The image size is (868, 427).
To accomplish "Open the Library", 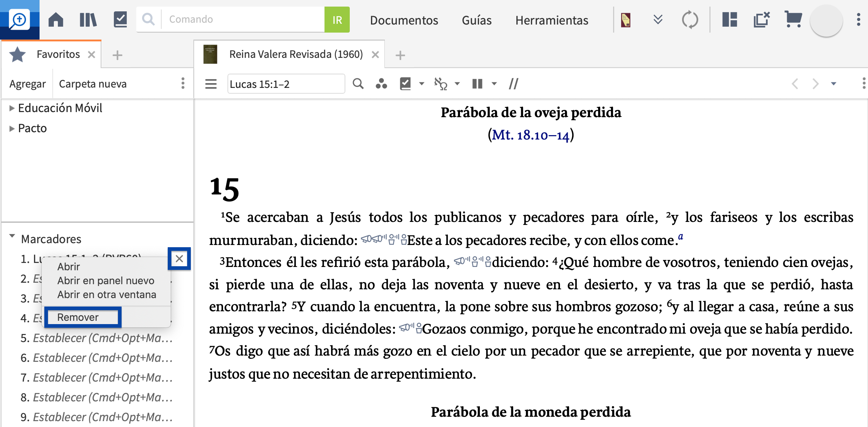I will coord(88,19).
